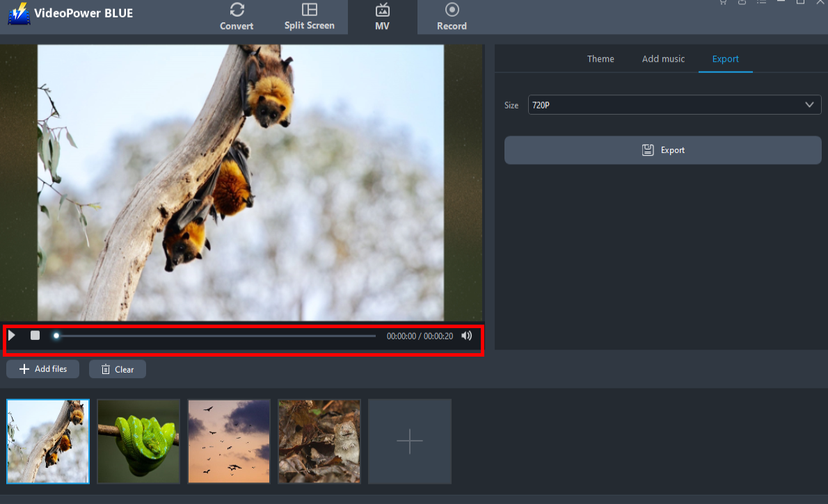The image size is (828, 504).
Task: Open the Convert tab
Action: tap(237, 17)
